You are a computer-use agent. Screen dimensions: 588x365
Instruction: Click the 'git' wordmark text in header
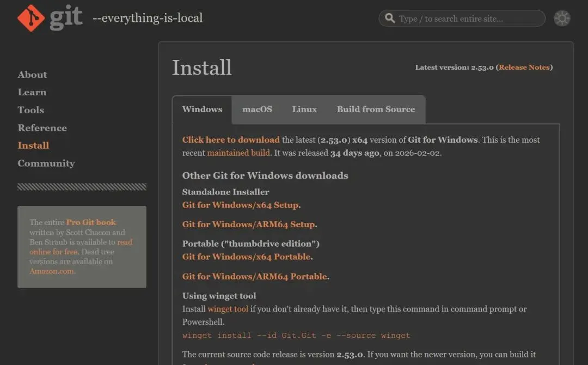66,17
